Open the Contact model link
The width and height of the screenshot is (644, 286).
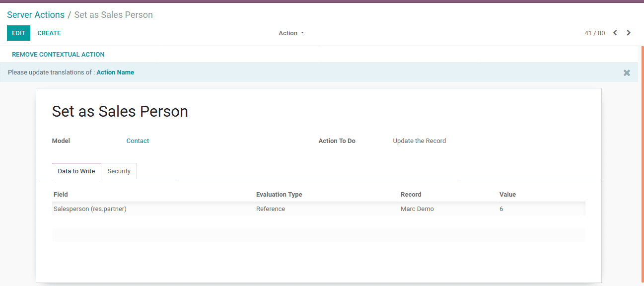pos(138,141)
